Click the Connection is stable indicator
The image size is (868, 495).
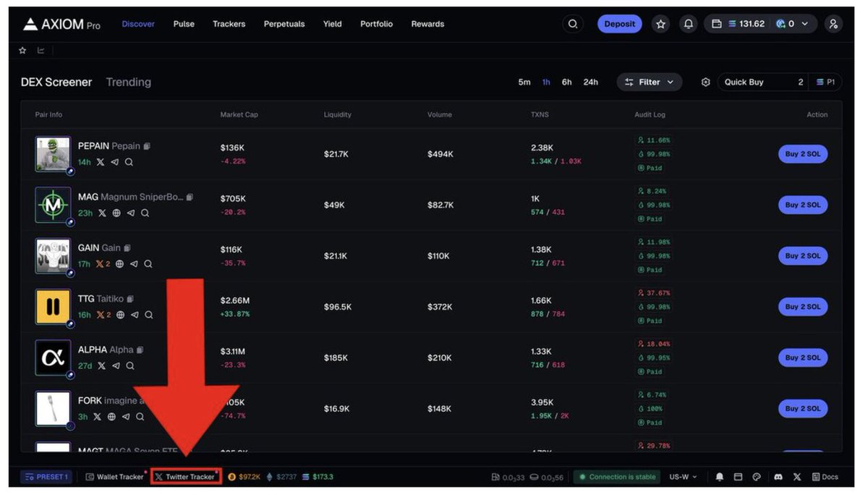click(617, 477)
